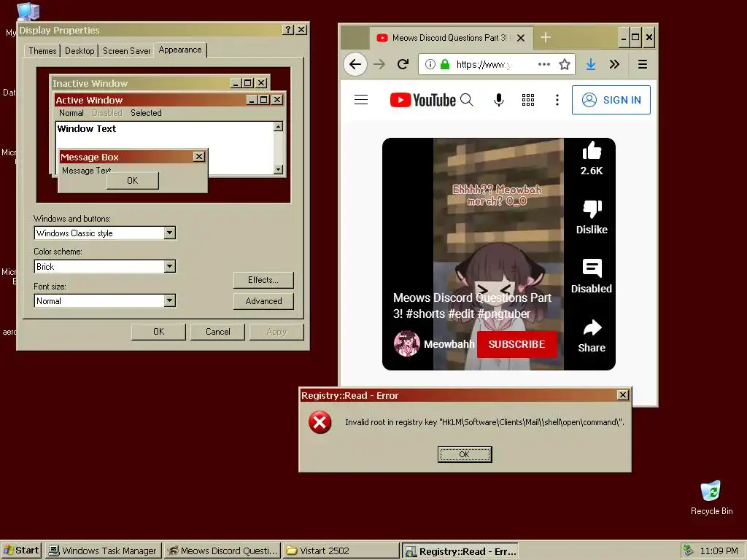
Task: Click the Start button on taskbar
Action: pyautogui.click(x=21, y=551)
